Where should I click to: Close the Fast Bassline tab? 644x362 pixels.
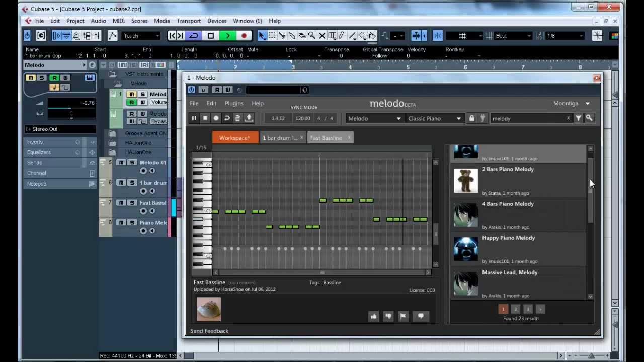click(x=349, y=137)
